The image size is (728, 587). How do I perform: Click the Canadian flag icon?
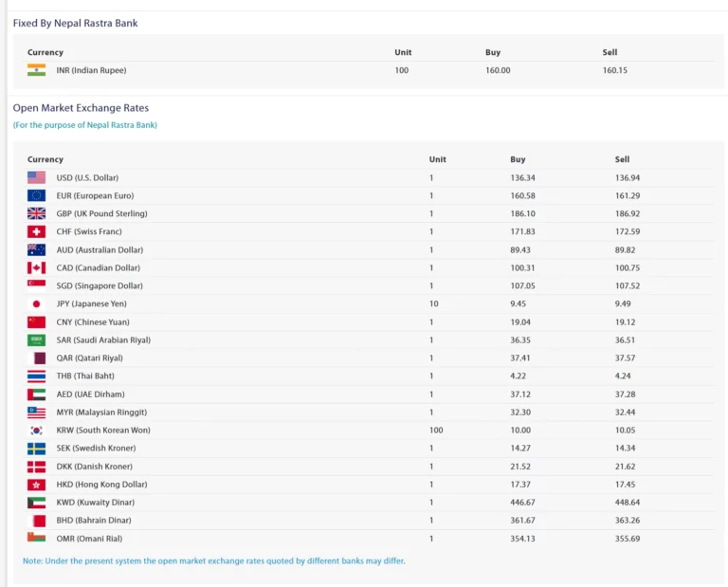pos(36,268)
